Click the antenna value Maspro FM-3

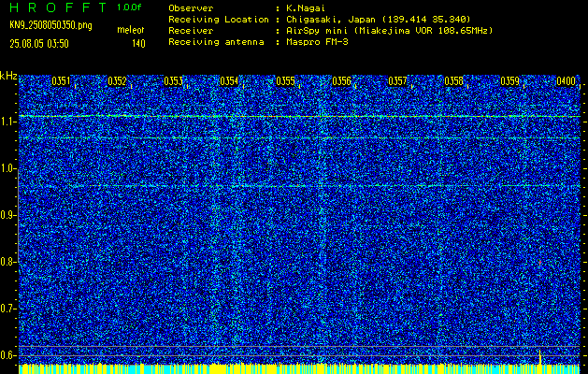(317, 42)
